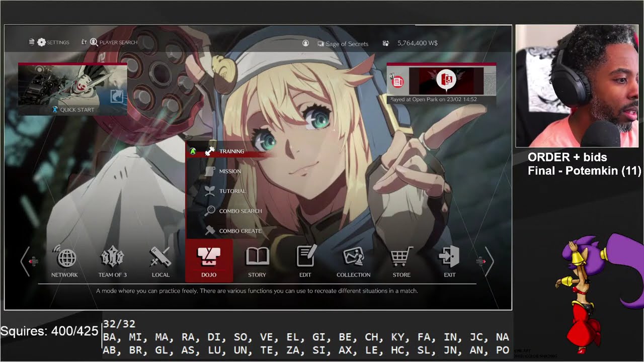Open Player Search magnifier icon

[x=94, y=42]
